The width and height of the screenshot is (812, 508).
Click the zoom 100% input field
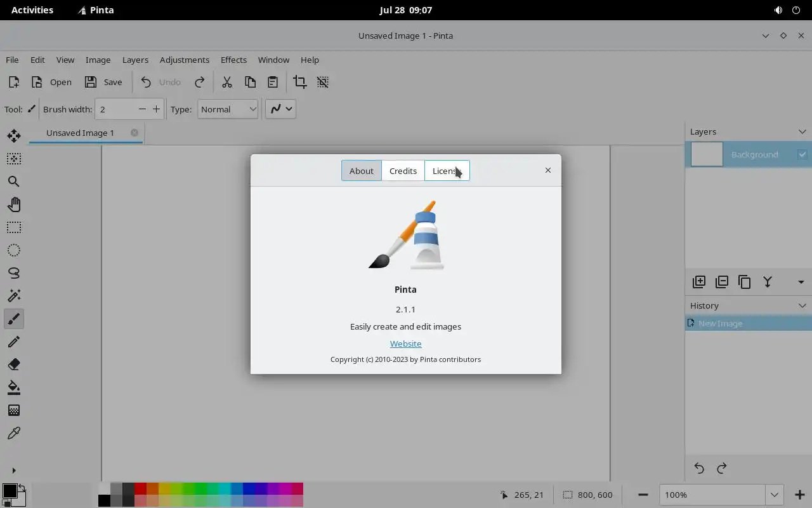(x=712, y=495)
